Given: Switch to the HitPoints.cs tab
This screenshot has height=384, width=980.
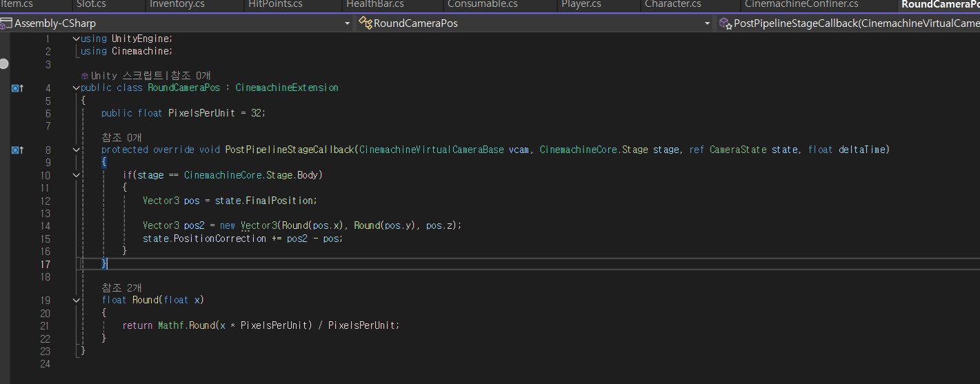Looking at the screenshot, I should [274, 4].
